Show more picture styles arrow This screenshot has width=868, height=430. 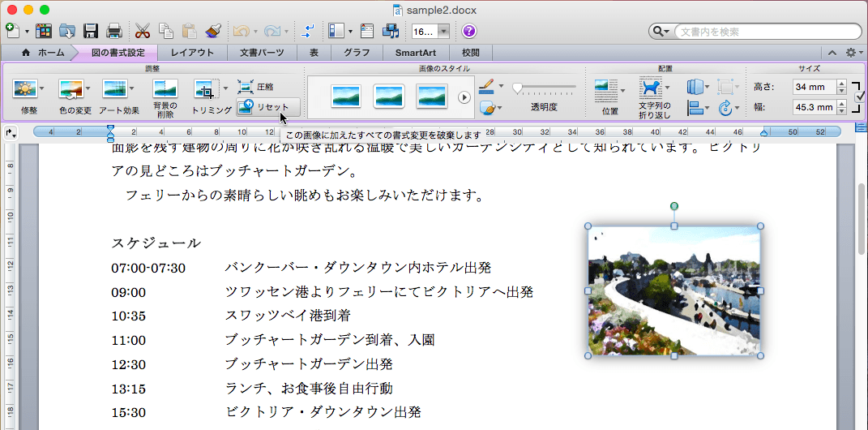(464, 97)
